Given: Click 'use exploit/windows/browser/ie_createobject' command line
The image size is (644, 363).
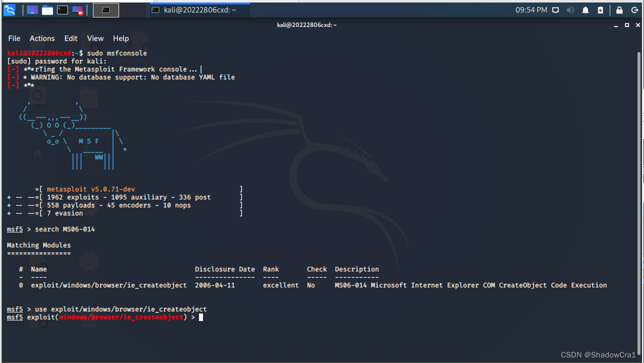Looking at the screenshot, I should tap(121, 309).
